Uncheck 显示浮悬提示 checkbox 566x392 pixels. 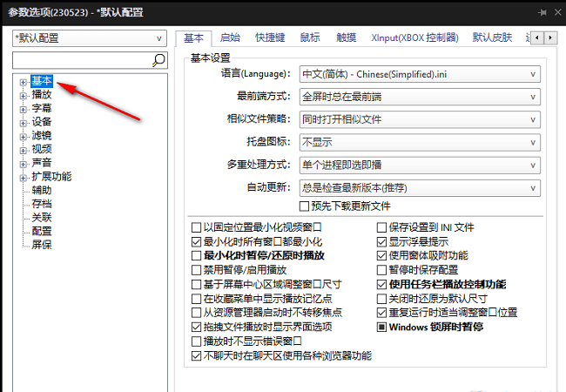[x=381, y=242]
